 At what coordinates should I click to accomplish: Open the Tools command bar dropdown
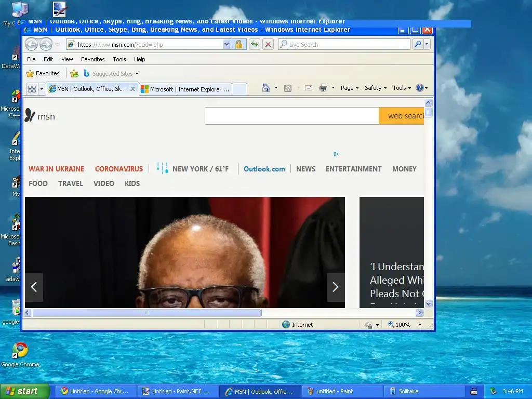[402, 88]
